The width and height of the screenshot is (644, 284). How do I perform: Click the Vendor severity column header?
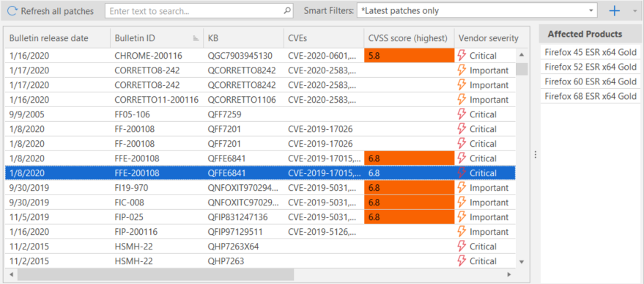489,38
